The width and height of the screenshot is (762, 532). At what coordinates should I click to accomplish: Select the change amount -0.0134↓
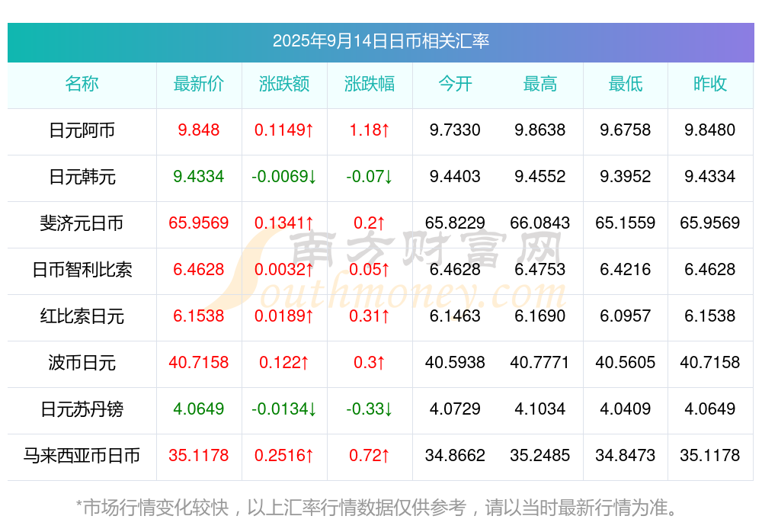(284, 409)
